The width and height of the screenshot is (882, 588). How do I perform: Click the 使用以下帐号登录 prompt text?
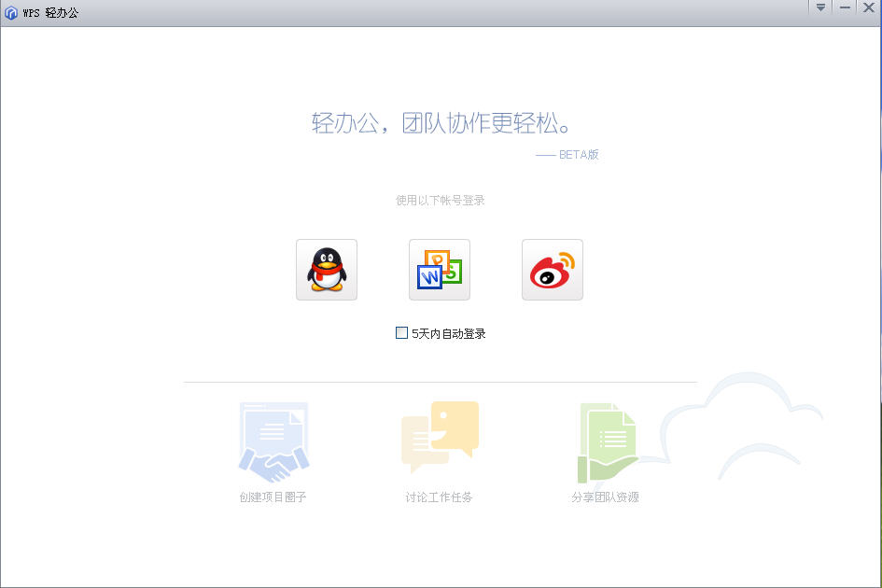pyautogui.click(x=440, y=201)
